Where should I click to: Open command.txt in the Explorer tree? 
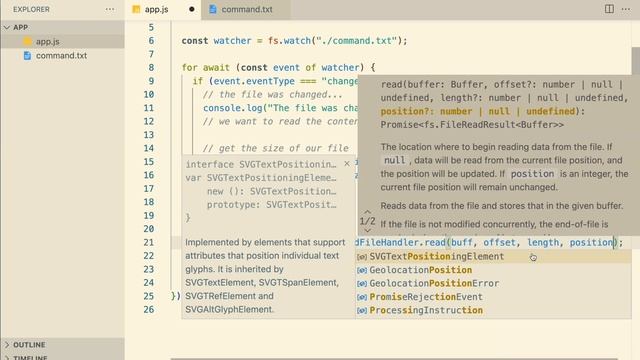coord(62,56)
